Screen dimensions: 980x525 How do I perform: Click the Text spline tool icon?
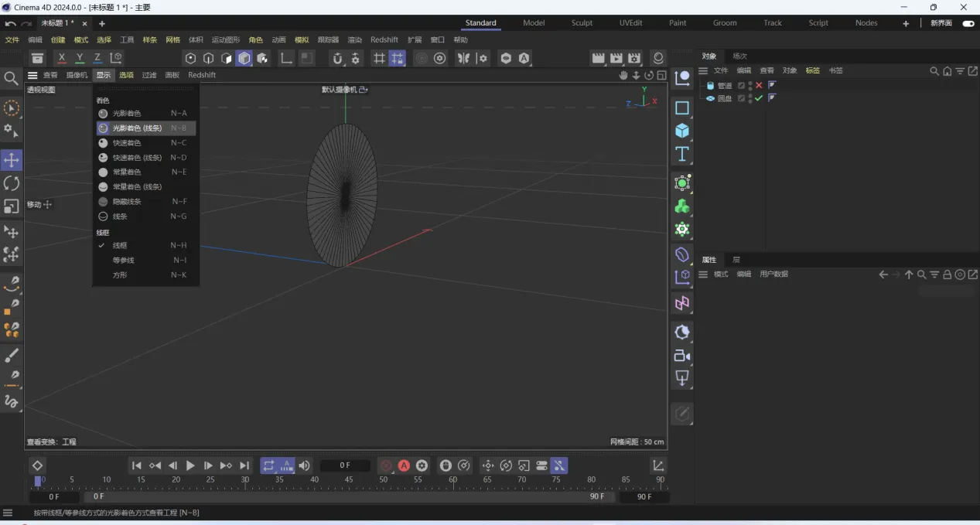[681, 154]
